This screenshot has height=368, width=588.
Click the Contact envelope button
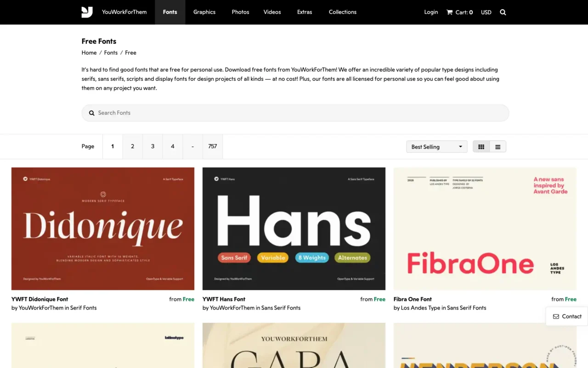pos(567,316)
